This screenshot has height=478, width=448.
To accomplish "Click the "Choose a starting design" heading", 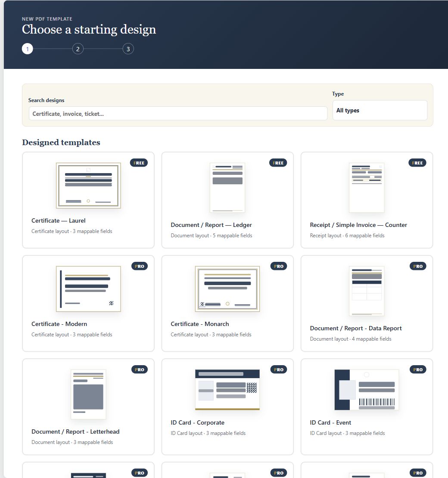I will point(89,29).
